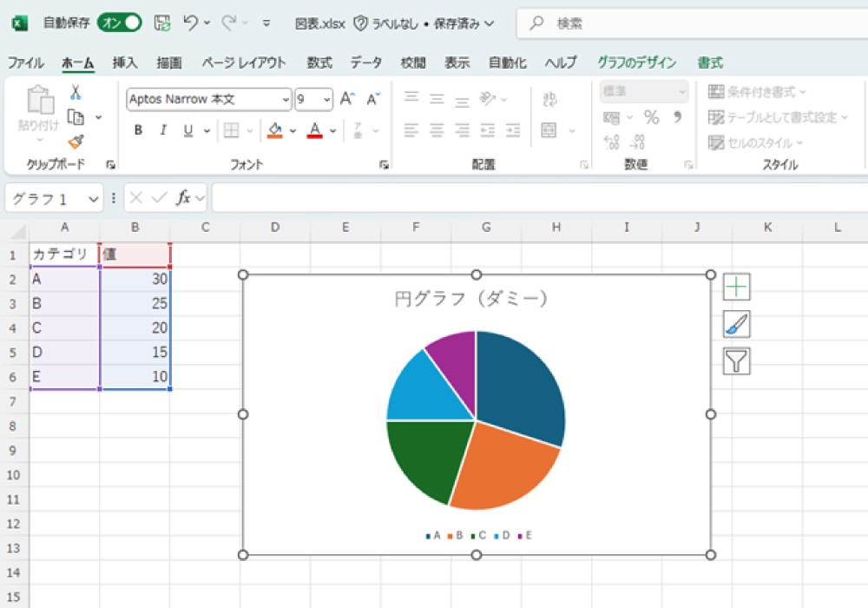Open the Formulas tab
868x608 pixels.
(x=319, y=63)
